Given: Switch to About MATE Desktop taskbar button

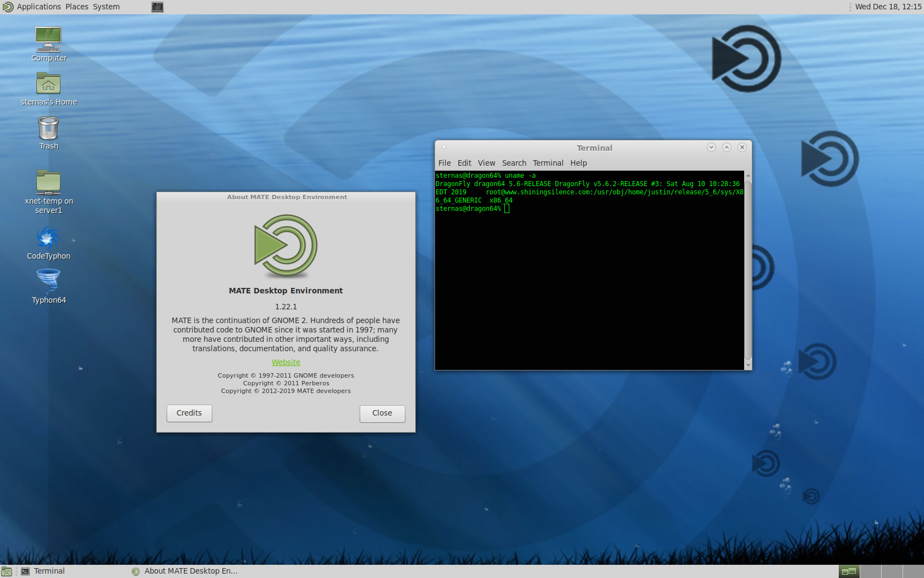Looking at the screenshot, I should [x=185, y=571].
